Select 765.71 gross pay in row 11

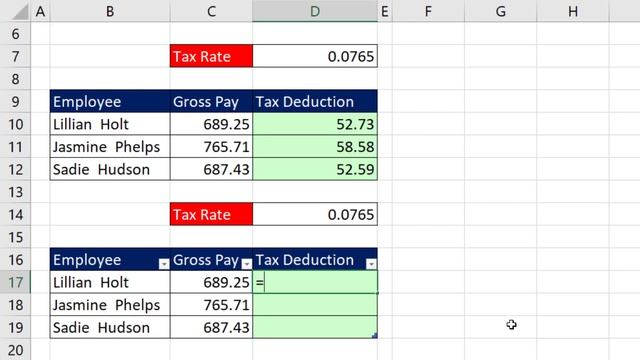(211, 147)
